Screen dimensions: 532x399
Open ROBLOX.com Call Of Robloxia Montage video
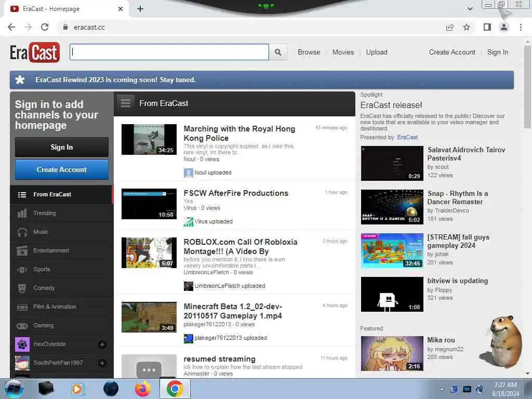click(240, 247)
